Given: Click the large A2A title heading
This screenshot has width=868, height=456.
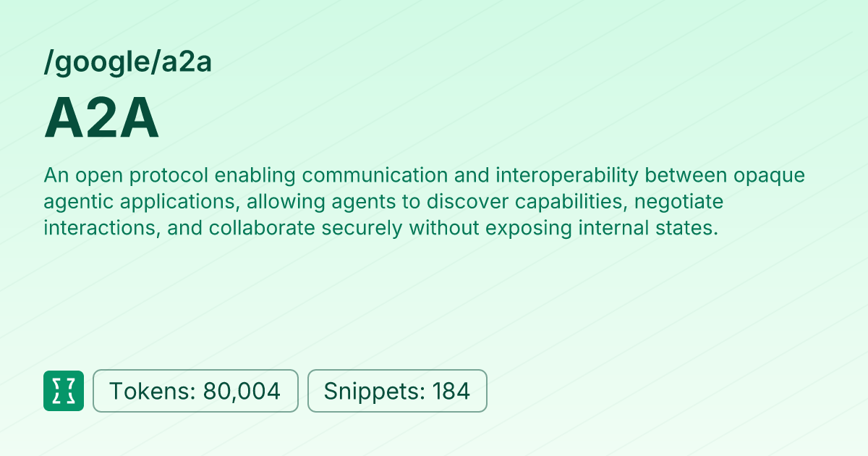Looking at the screenshot, I should coord(101,119).
